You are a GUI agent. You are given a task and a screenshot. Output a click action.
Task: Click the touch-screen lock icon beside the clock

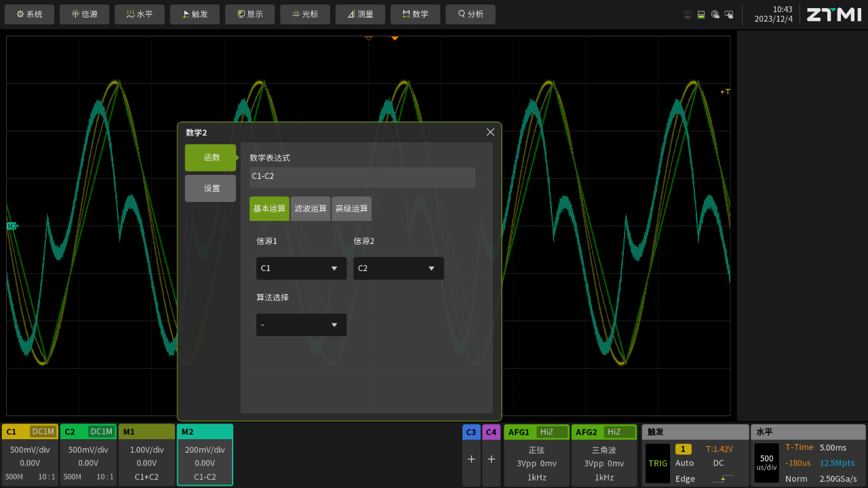tap(729, 14)
